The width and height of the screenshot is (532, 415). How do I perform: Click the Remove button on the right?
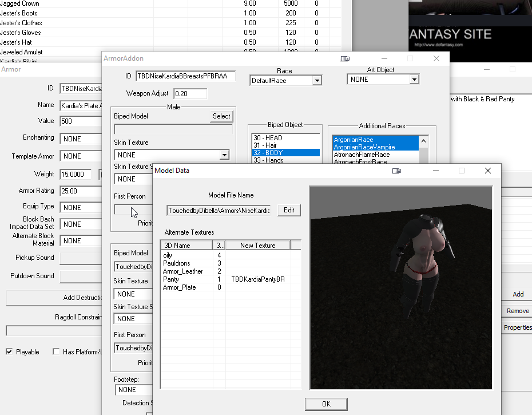[x=518, y=311]
